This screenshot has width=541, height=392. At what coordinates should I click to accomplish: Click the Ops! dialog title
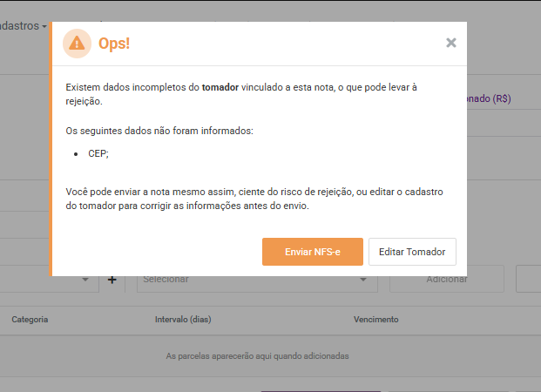[x=114, y=44]
